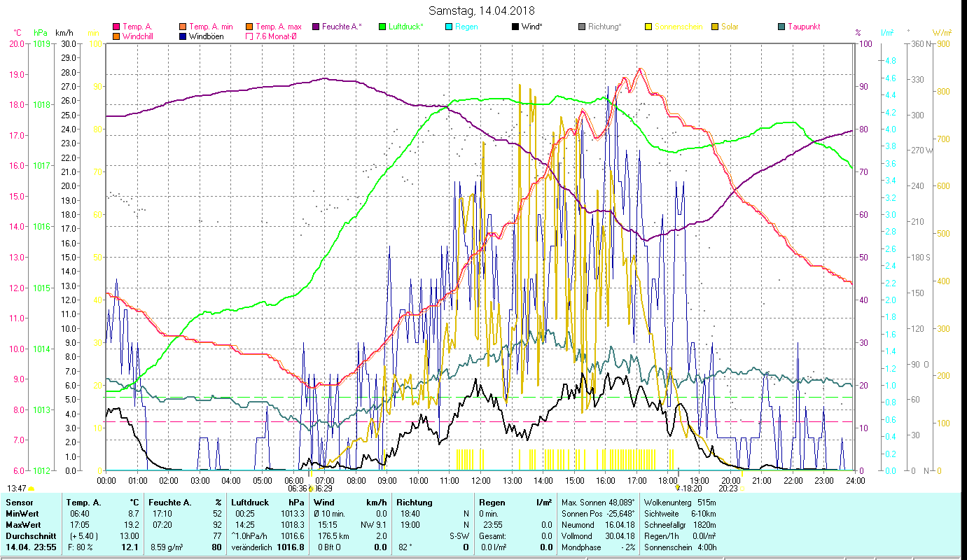
Task: Click the Regen cyan legend square
Action: click(x=448, y=27)
